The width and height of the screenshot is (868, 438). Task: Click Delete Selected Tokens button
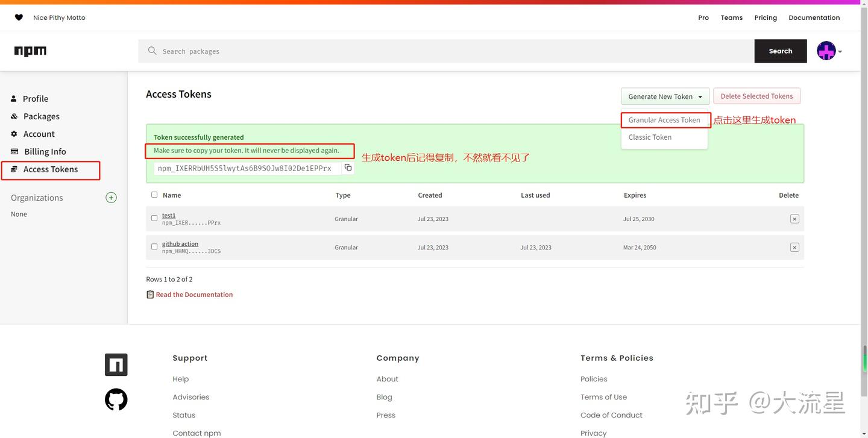tap(756, 96)
